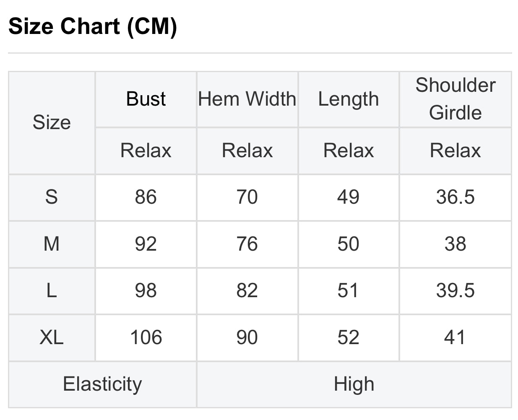Select the S size row label
Screen dimensions: 518x420
pos(52,197)
